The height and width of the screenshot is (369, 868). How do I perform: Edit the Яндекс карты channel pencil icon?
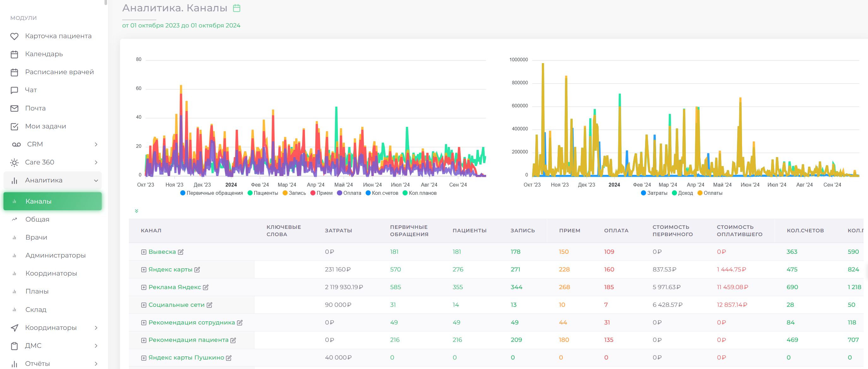[x=197, y=270]
